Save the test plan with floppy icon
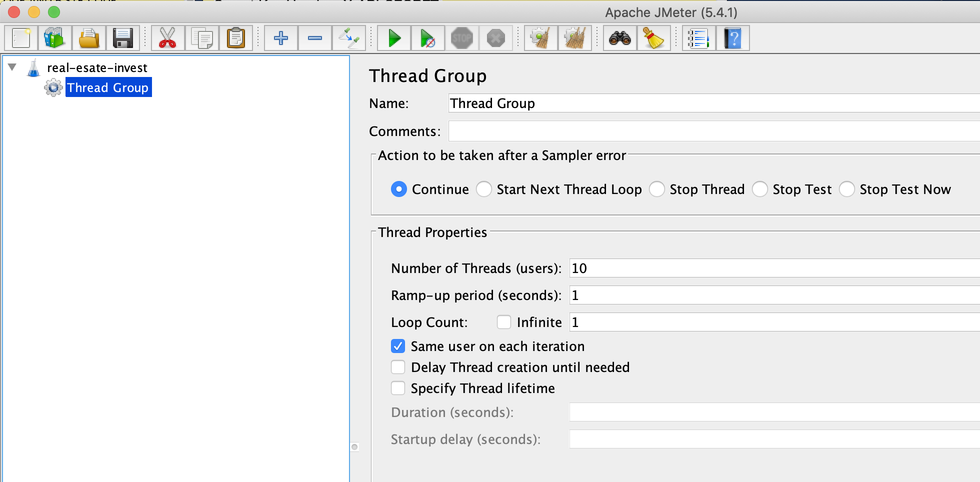This screenshot has width=980, height=482. (x=123, y=38)
